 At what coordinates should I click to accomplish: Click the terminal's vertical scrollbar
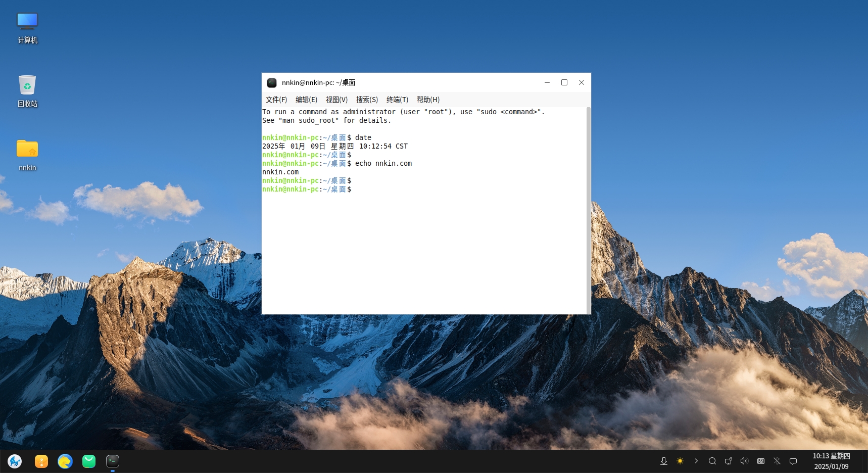click(x=588, y=210)
